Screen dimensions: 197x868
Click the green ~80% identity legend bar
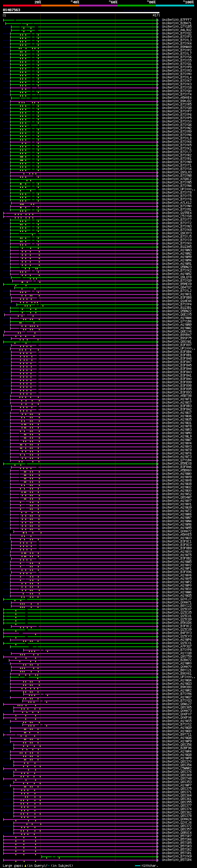[x=137, y=6]
